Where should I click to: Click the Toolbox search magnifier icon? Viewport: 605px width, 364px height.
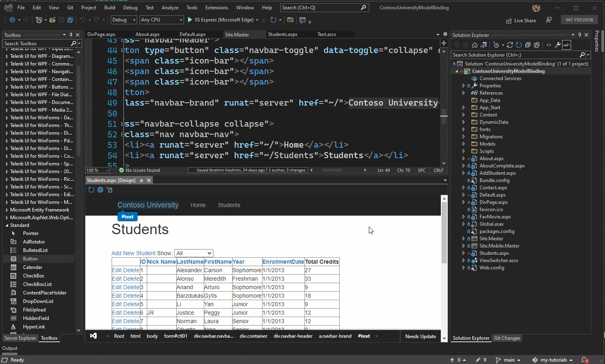pyautogui.click(x=73, y=43)
